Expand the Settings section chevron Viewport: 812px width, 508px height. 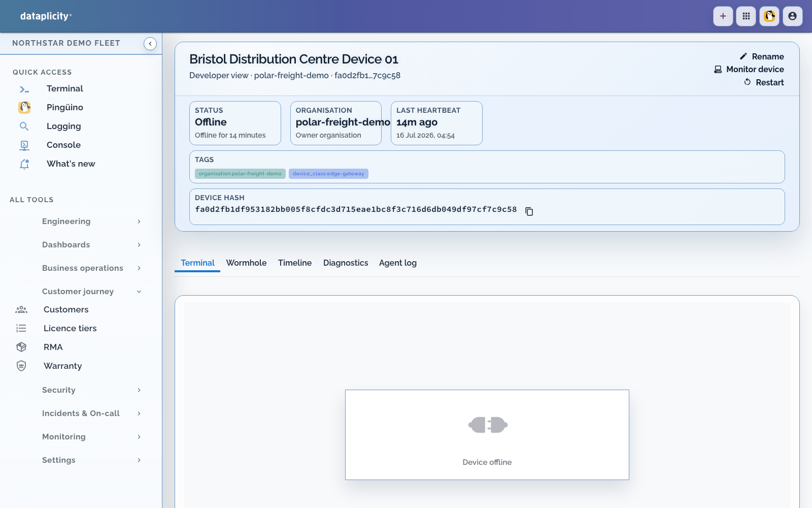coord(139,460)
